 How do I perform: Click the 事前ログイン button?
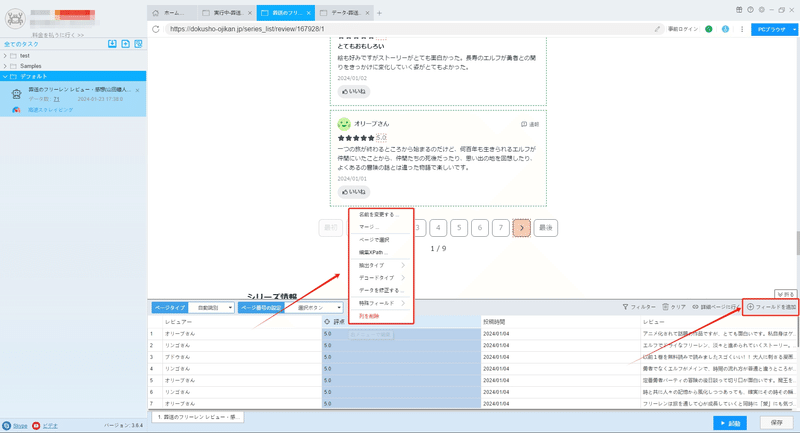[x=683, y=29]
